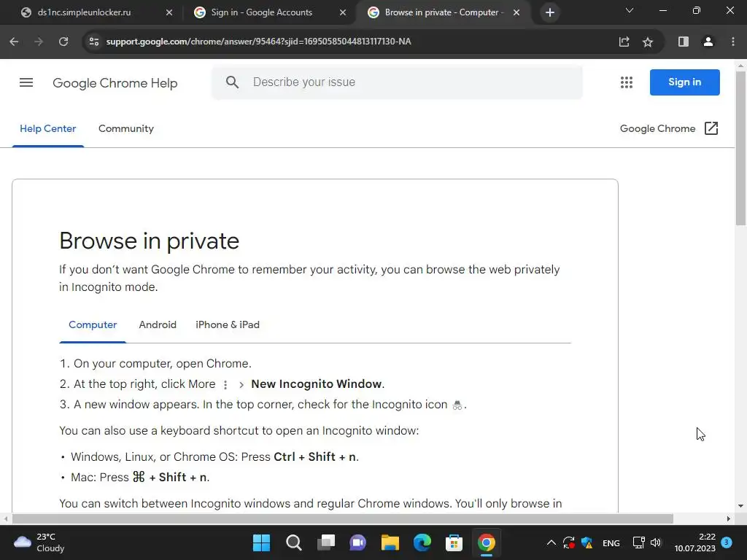Open tab search dropdown
The height and width of the screenshot is (560, 747).
tap(630, 10)
